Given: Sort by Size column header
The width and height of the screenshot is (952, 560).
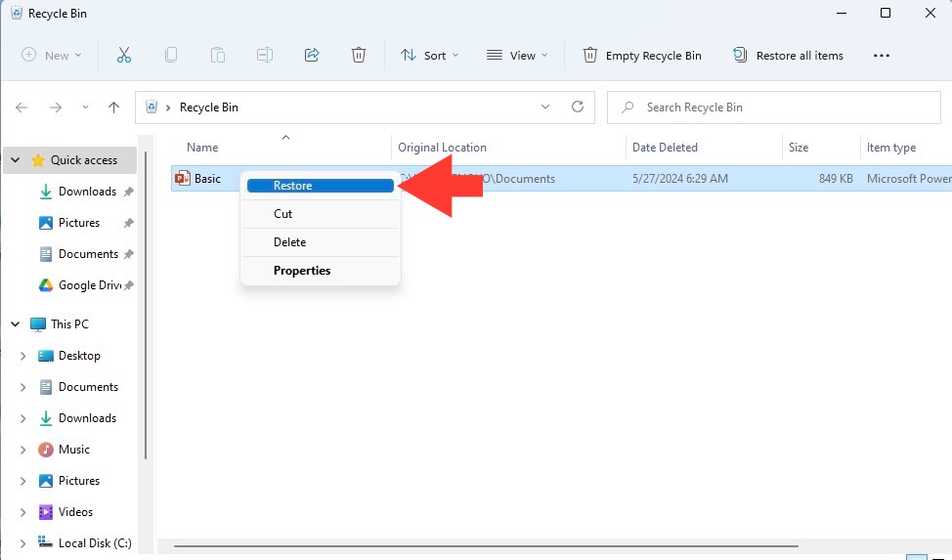Looking at the screenshot, I should coord(799,148).
